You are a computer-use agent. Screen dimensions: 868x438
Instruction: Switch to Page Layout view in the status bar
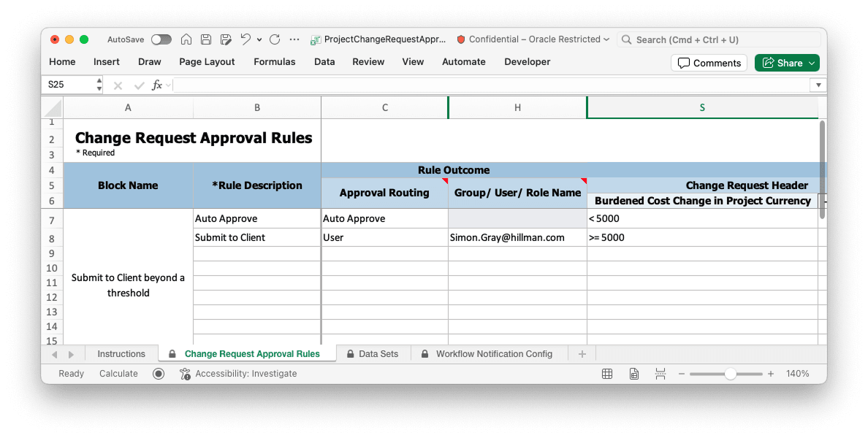tap(633, 373)
